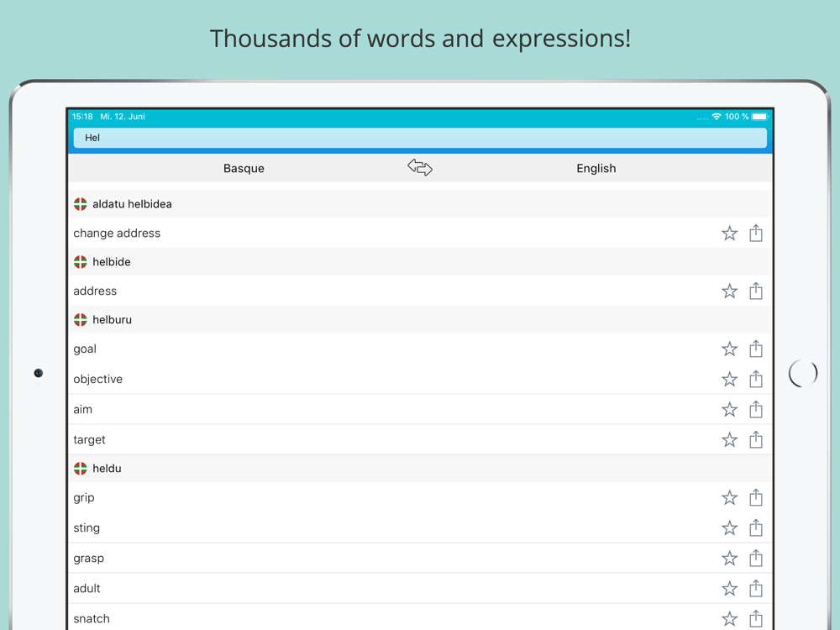Add 'adult' to favorites

729,588
